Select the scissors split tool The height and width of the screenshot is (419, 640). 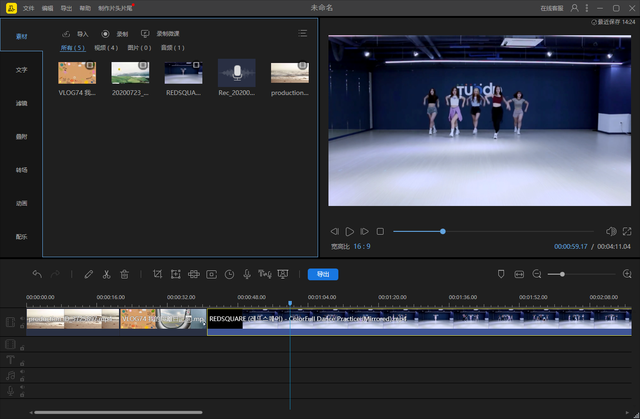pos(106,274)
